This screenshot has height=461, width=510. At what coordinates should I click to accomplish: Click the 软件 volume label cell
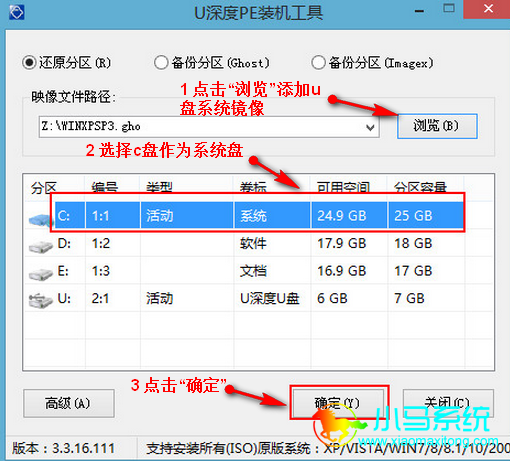pyautogui.click(x=253, y=243)
